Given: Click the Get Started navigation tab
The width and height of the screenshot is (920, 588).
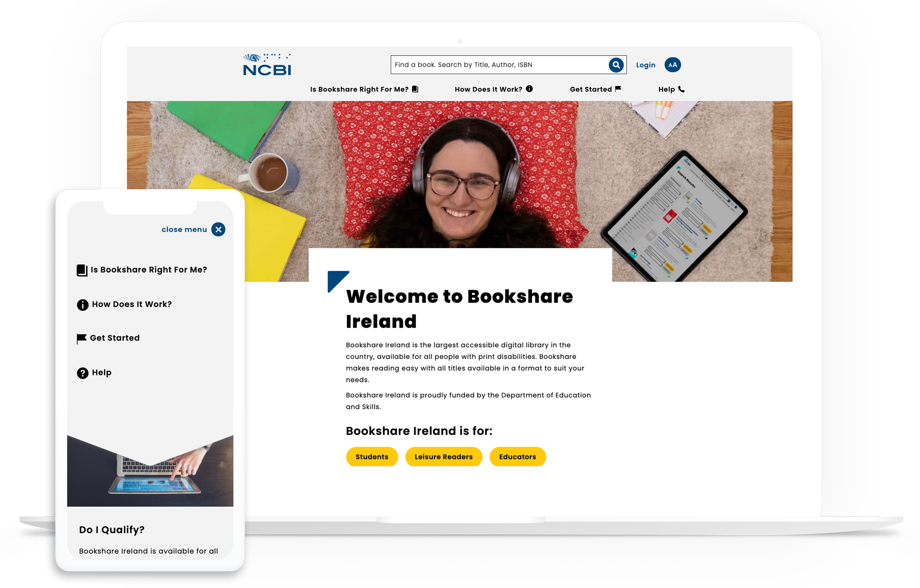Looking at the screenshot, I should click(594, 88).
